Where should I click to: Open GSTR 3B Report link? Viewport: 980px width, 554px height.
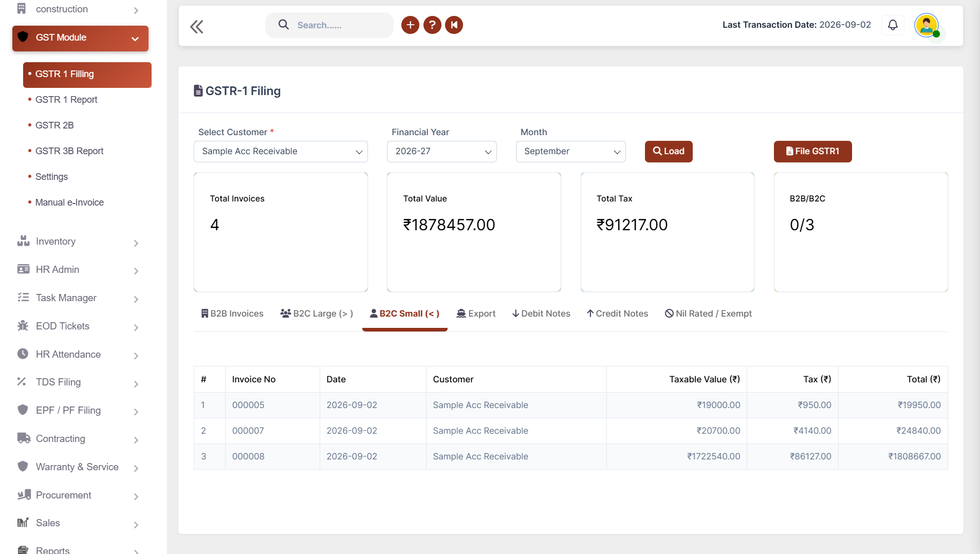coord(69,151)
